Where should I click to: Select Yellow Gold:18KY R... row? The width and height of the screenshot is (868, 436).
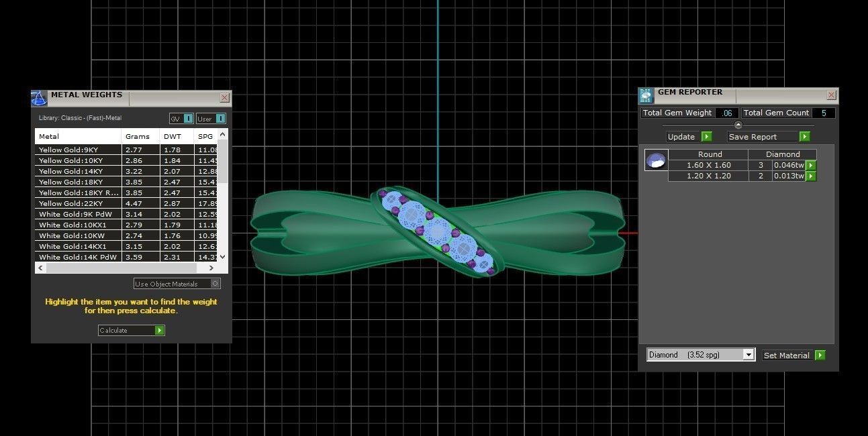point(127,193)
